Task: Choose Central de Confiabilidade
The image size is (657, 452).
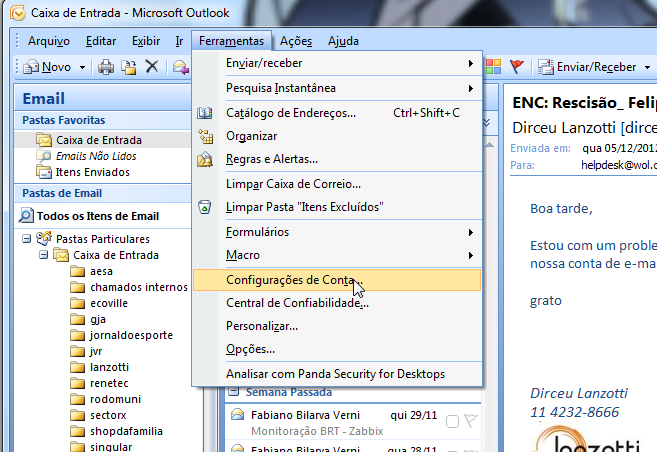Action: 337,303
